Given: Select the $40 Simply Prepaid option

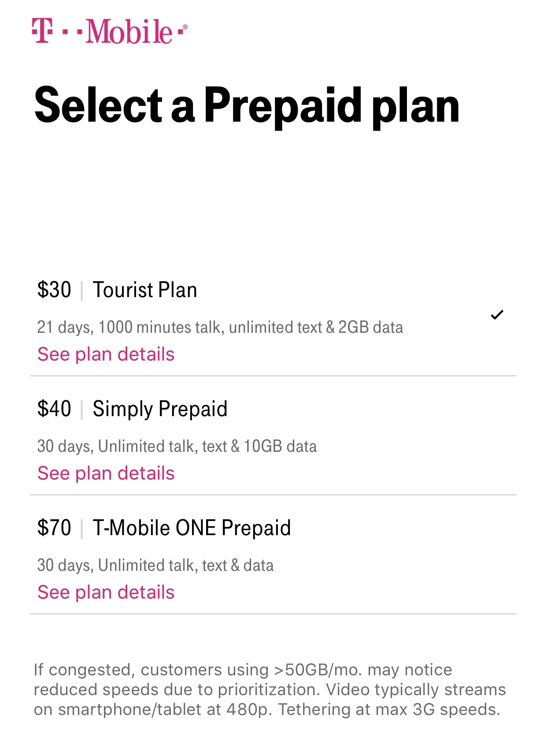Looking at the screenshot, I should pyautogui.click(x=273, y=436).
